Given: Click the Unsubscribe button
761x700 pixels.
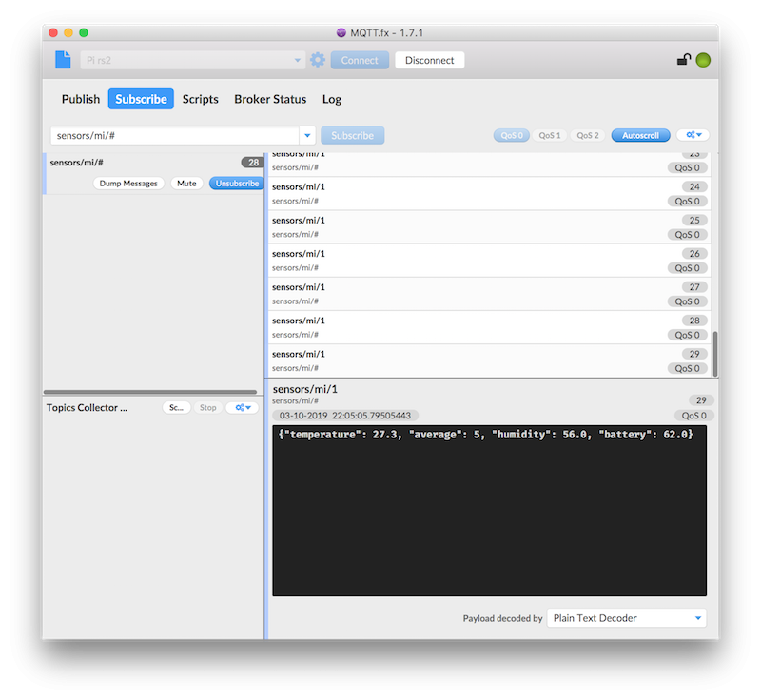Looking at the screenshot, I should click(x=237, y=184).
